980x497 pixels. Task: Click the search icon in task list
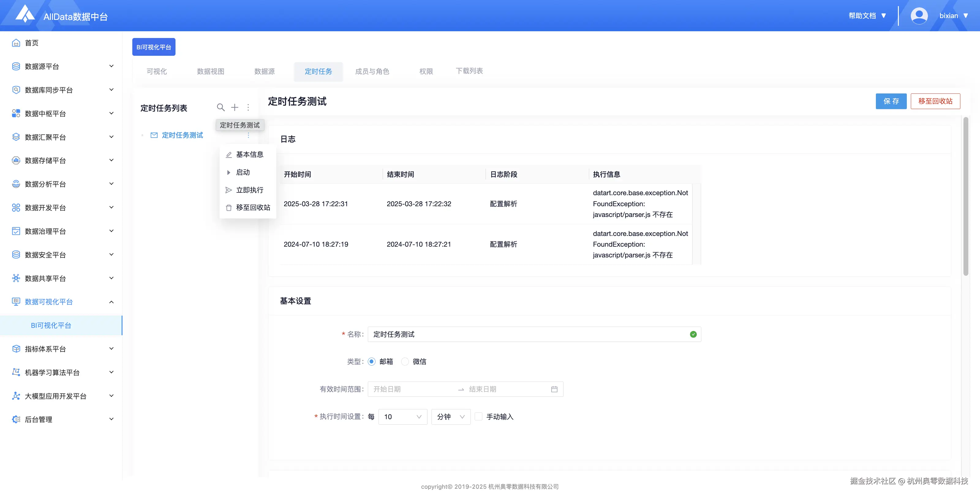pyautogui.click(x=221, y=107)
